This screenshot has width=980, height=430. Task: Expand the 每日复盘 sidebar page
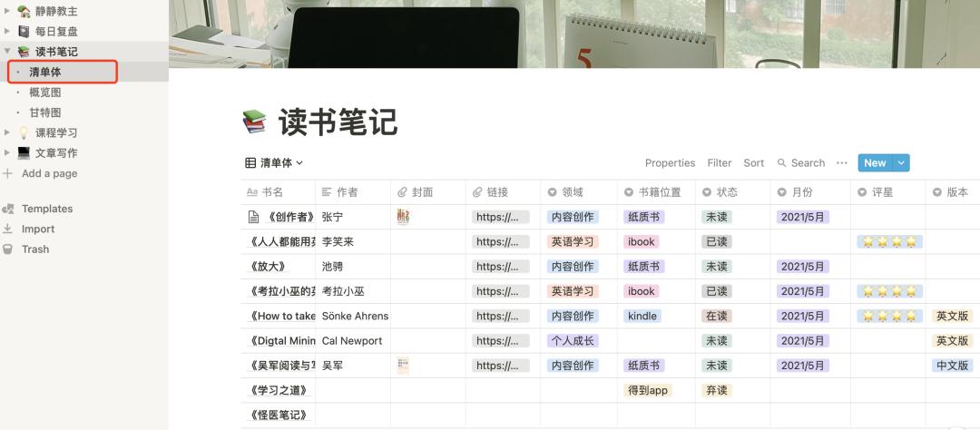7,31
